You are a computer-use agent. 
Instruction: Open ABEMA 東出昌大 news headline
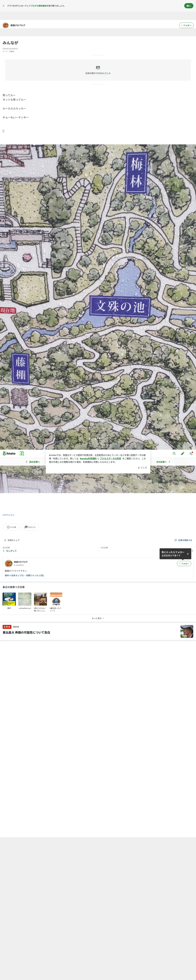pos(26,633)
